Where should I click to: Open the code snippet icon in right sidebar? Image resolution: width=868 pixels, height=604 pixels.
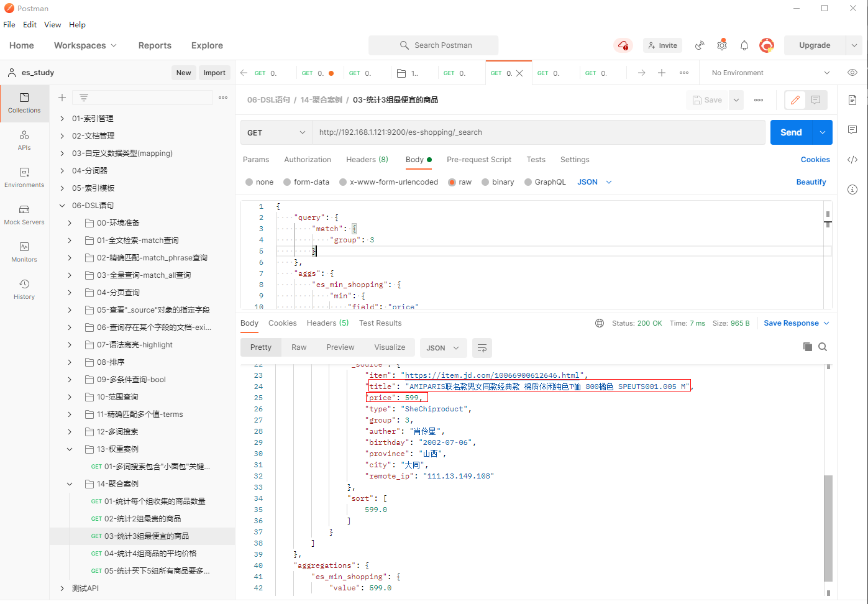[x=852, y=160]
